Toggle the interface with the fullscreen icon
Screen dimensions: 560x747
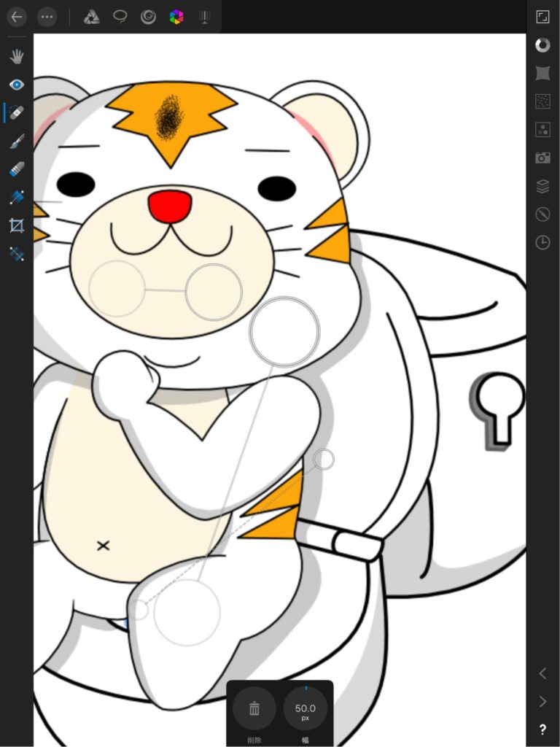coord(542,17)
